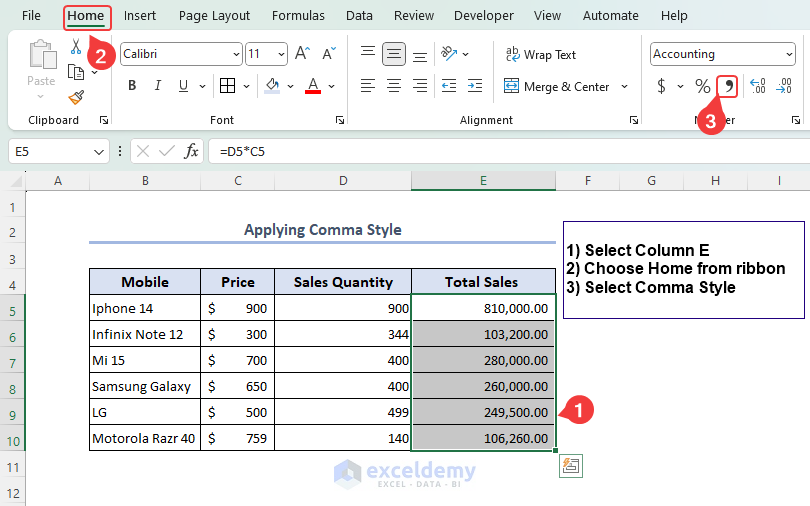The width and height of the screenshot is (810, 506).
Task: Click the Cut scissors icon
Action: coord(76,47)
